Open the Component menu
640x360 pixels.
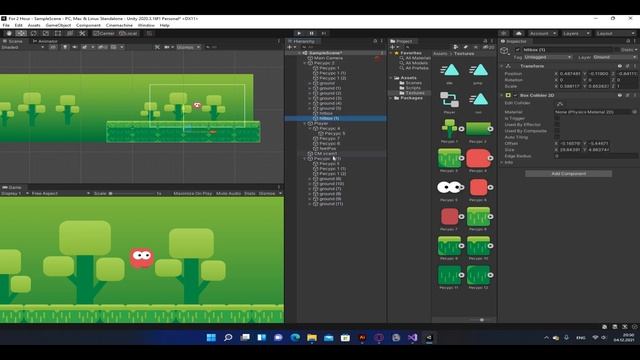pos(88,25)
